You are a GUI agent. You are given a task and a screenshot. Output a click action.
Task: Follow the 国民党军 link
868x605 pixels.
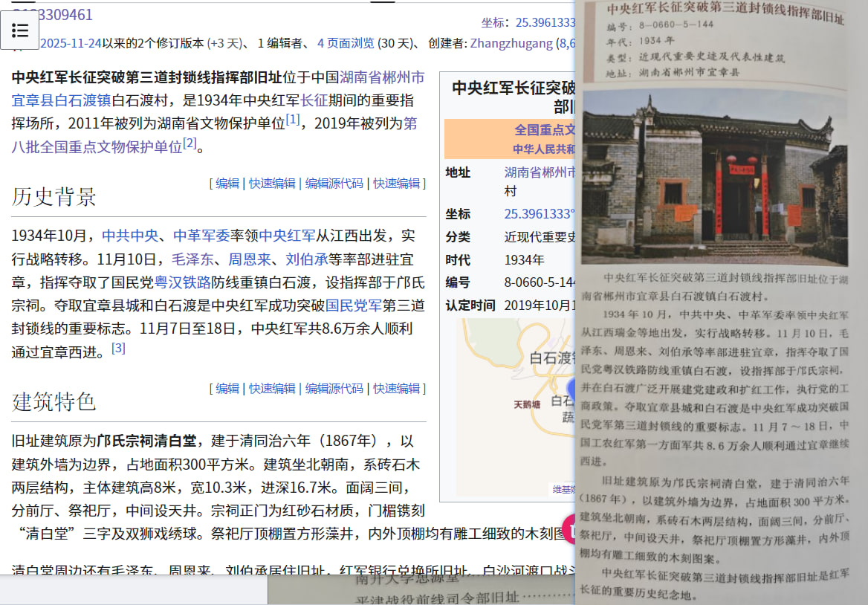click(x=353, y=305)
